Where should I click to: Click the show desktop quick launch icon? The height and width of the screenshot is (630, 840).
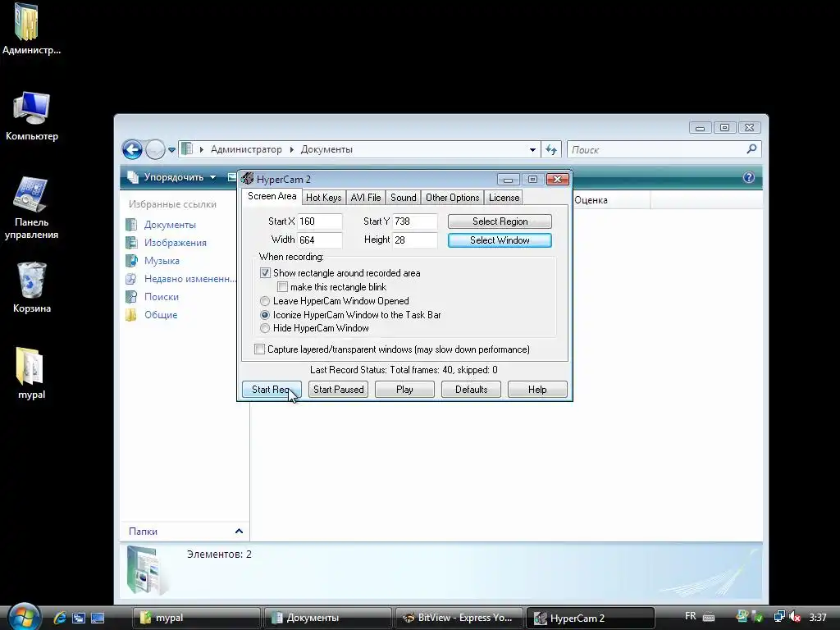click(x=98, y=618)
